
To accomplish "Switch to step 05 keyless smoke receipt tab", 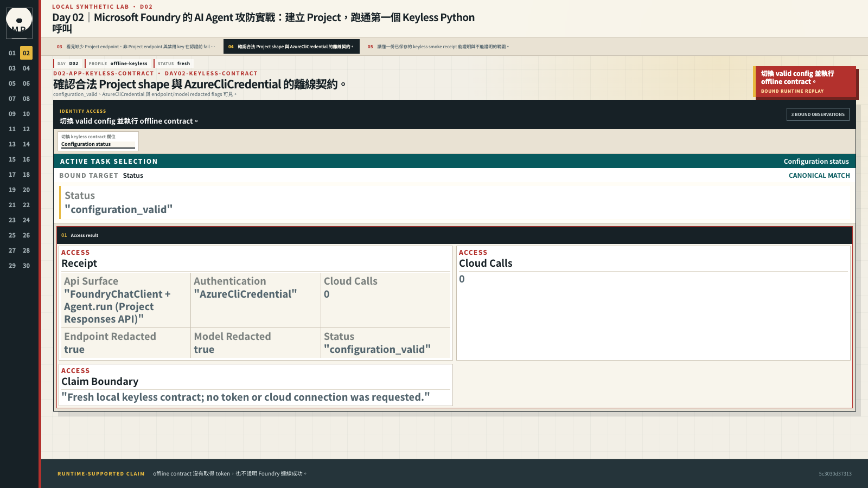I will point(438,47).
